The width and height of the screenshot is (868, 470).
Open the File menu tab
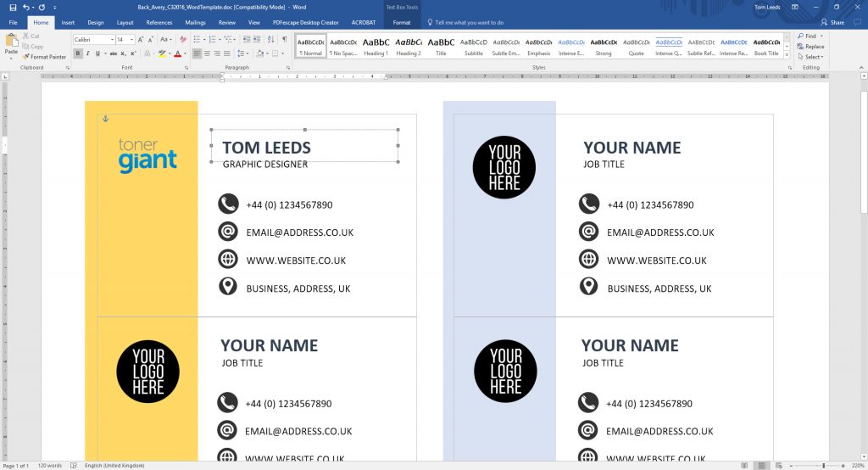point(14,23)
